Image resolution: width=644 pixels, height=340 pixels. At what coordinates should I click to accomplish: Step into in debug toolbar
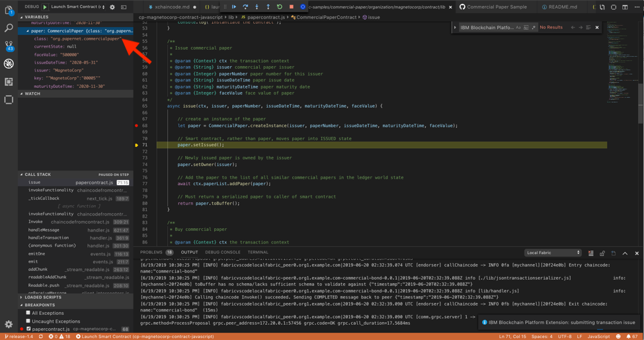(x=257, y=7)
